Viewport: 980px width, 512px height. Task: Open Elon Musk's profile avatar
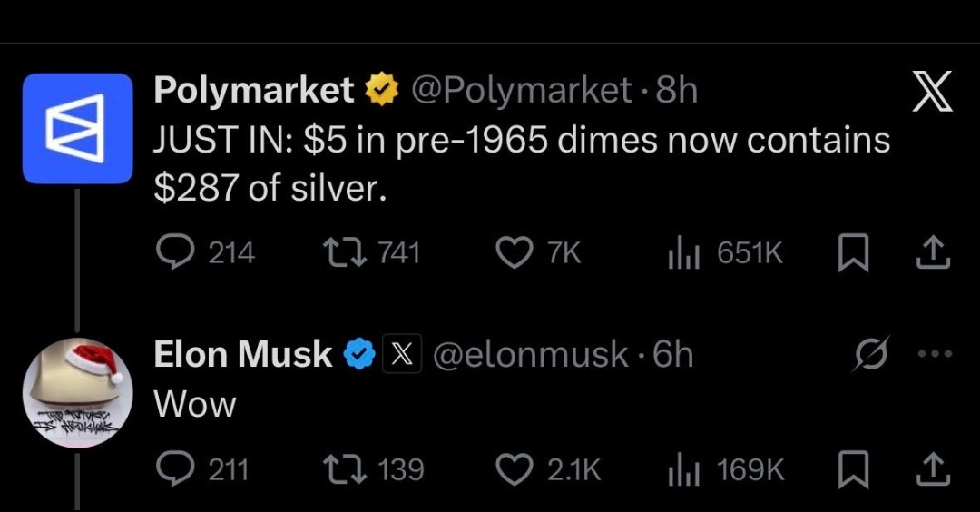pyautogui.click(x=77, y=392)
